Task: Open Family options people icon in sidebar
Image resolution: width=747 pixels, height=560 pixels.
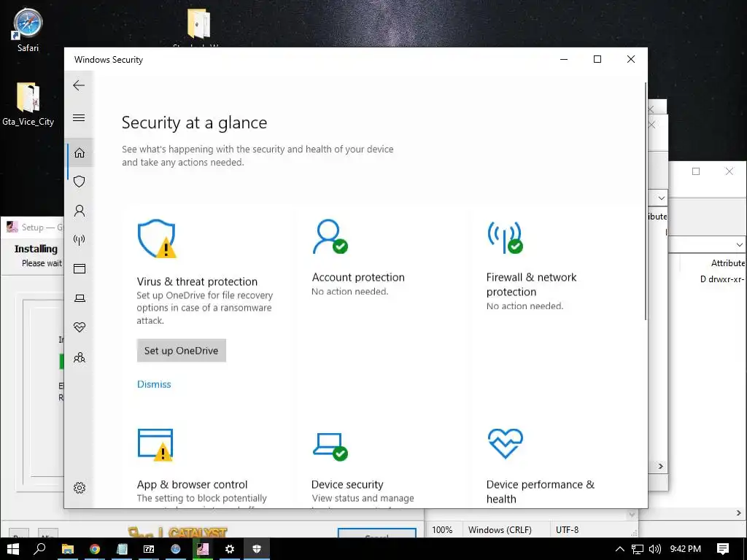Action: [80, 357]
